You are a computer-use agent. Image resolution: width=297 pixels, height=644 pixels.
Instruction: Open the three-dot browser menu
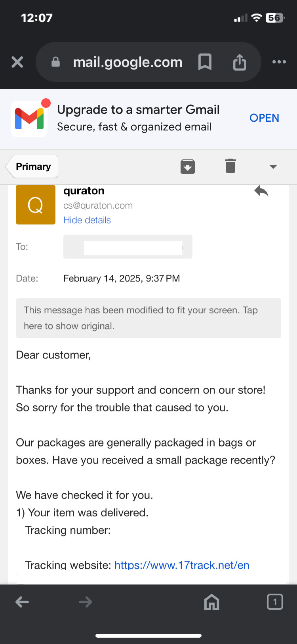(x=279, y=62)
